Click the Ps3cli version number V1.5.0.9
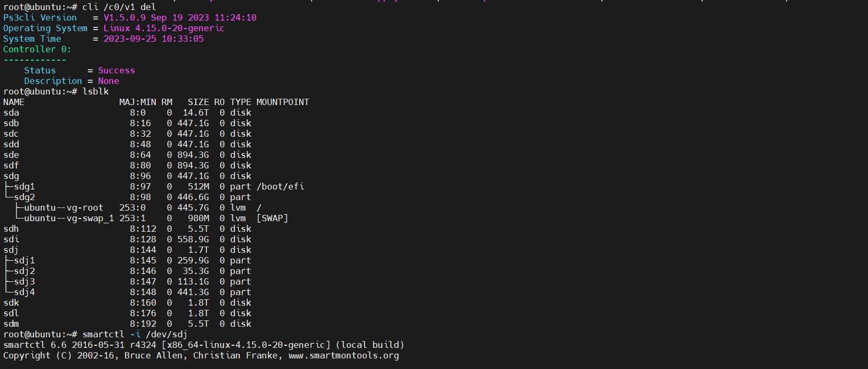The image size is (868, 369). pos(125,17)
